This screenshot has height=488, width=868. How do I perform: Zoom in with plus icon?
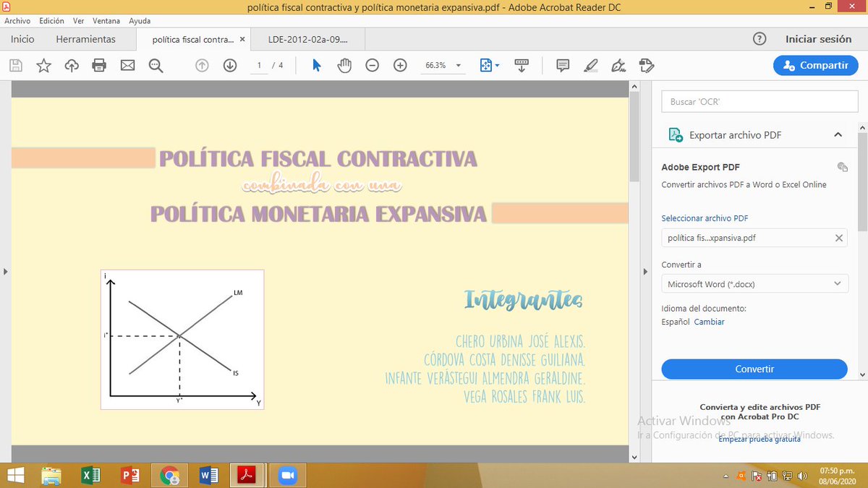click(x=400, y=65)
